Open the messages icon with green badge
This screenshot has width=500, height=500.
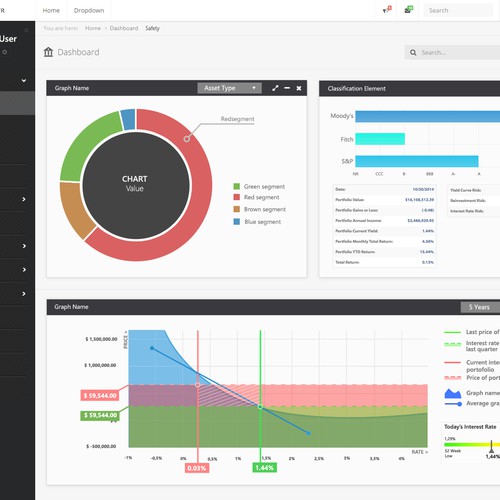pos(409,10)
